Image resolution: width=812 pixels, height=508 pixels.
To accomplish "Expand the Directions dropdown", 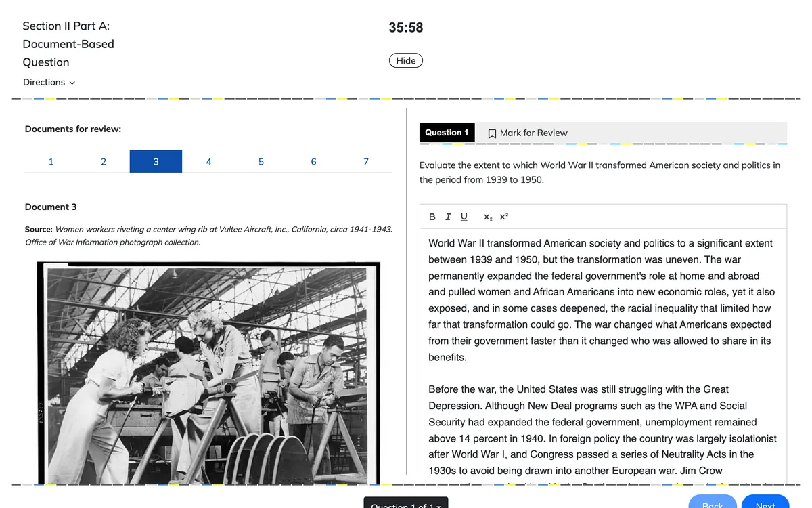I will [49, 82].
